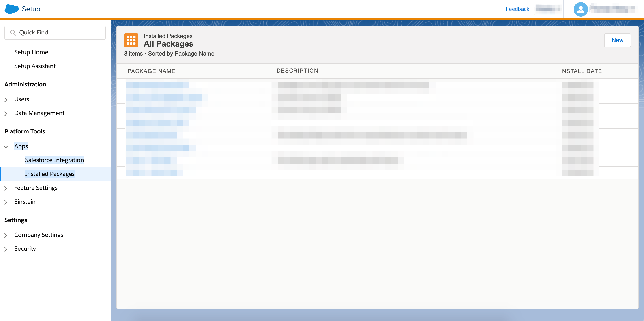Viewport: 644px width, 321px height.
Task: Expand the Einstein section
Action: coord(6,202)
